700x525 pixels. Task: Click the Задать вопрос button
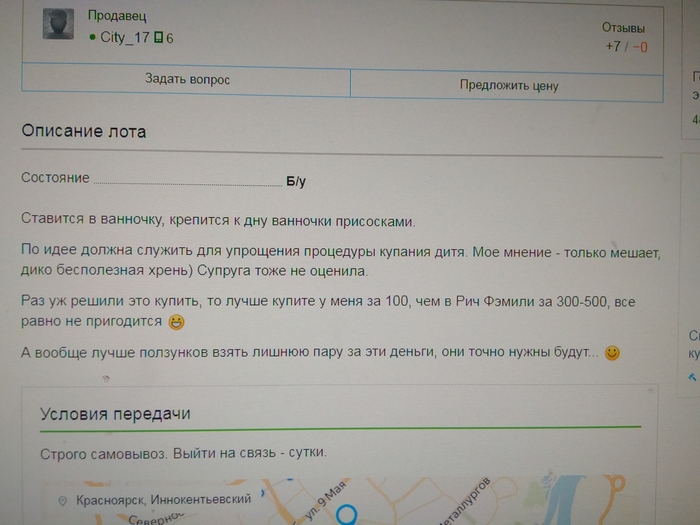[187, 80]
